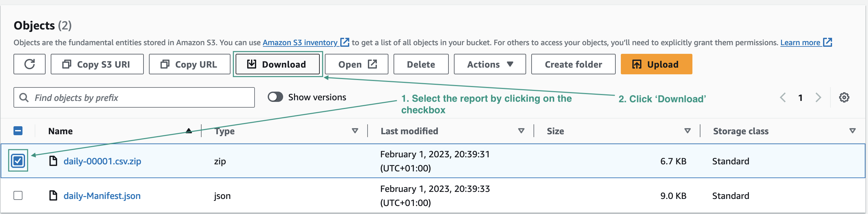Download the selected object
The height and width of the screenshot is (214, 868).
click(277, 64)
